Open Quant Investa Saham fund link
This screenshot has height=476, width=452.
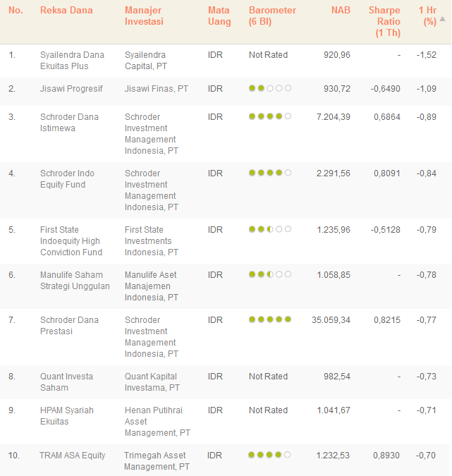pyautogui.click(x=66, y=382)
